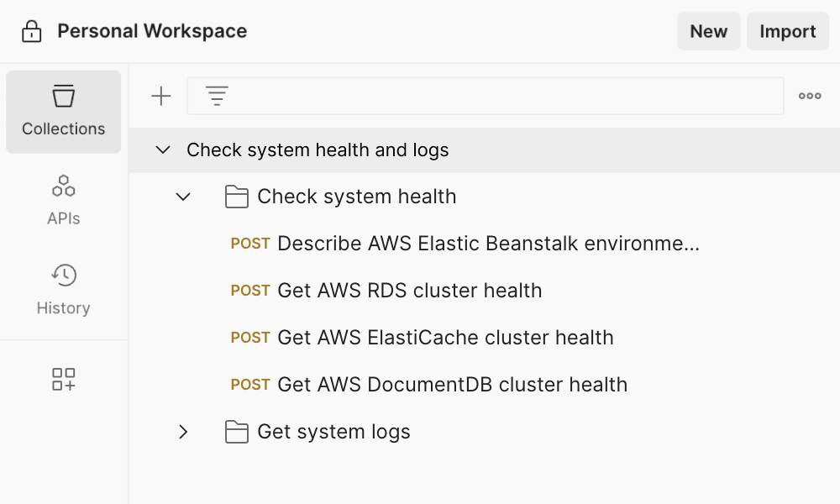Open the Get AWS RDS cluster health request
The width and height of the screenshot is (840, 504).
click(x=409, y=290)
